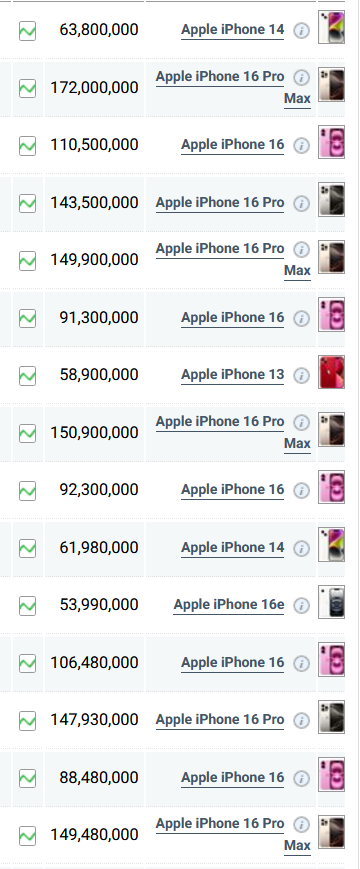Click info icon for the 61,980,000 iPhone 14
The width and height of the screenshot is (360, 869).
tap(301, 549)
